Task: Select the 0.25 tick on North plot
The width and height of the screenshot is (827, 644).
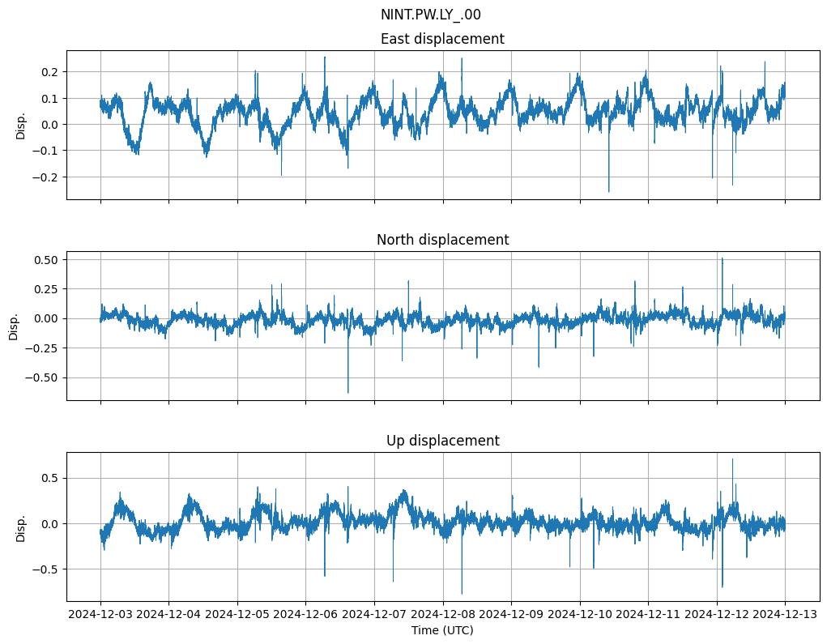Action: [x=45, y=289]
